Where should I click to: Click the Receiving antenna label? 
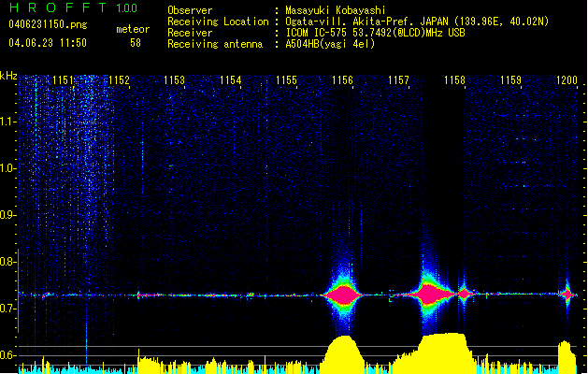coord(215,44)
